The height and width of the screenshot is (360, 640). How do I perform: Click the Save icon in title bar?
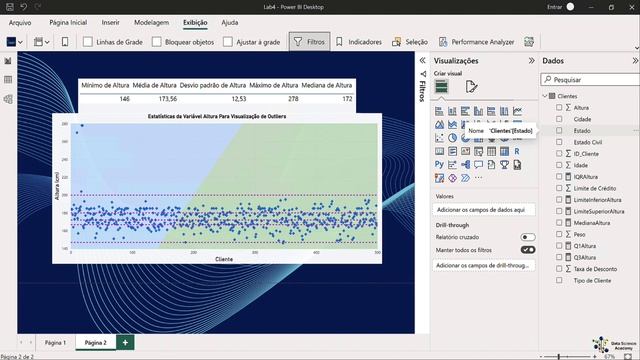pyautogui.click(x=10, y=7)
